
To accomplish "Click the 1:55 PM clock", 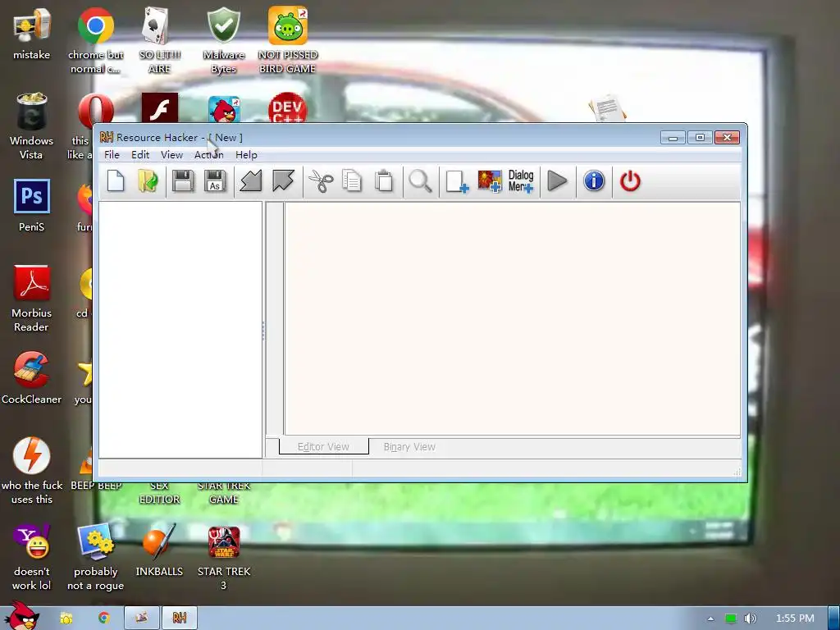I will [795, 619].
